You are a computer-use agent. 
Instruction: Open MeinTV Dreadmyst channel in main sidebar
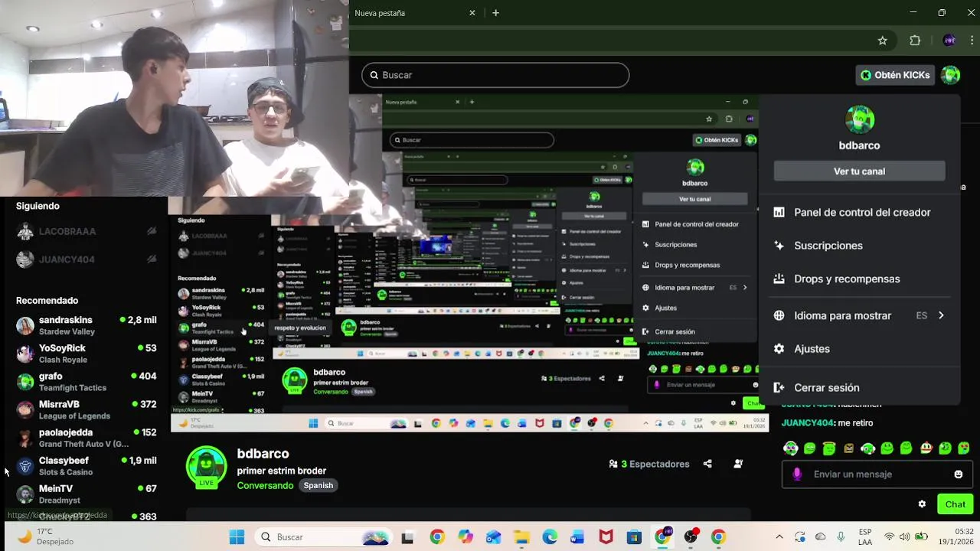coord(84,494)
